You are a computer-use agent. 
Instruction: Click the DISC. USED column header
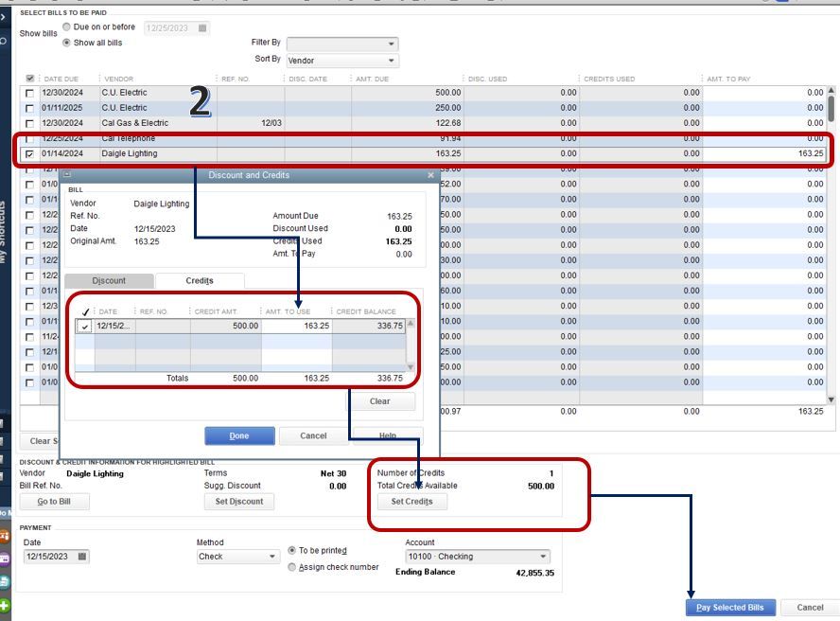[487, 79]
